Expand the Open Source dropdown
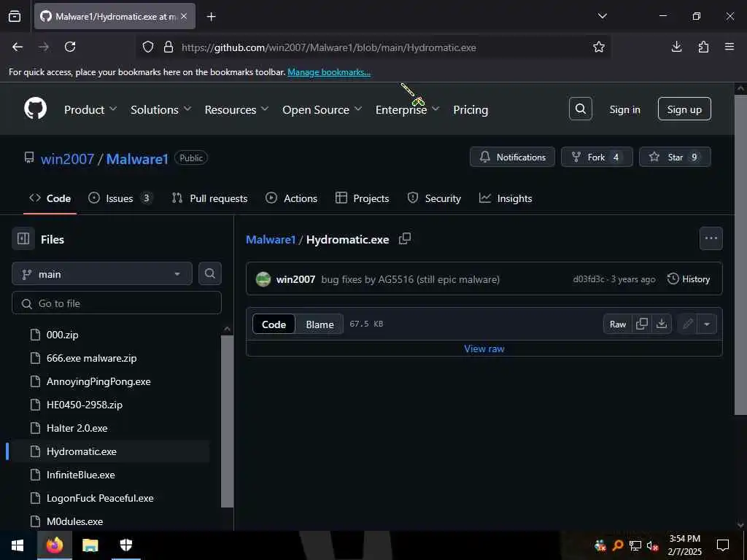Viewport: 747px width, 560px height. pos(322,109)
